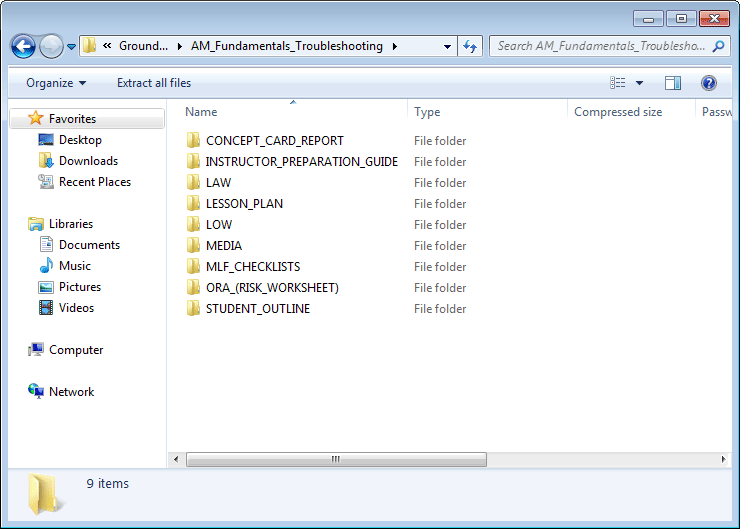Click the horizontal scrollbar thumb
The width and height of the screenshot is (740, 529).
pos(336,459)
